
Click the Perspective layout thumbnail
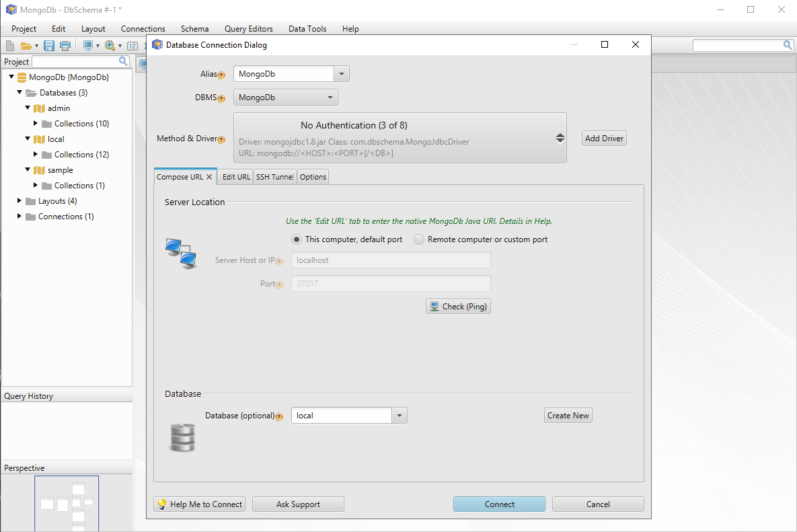click(x=67, y=504)
